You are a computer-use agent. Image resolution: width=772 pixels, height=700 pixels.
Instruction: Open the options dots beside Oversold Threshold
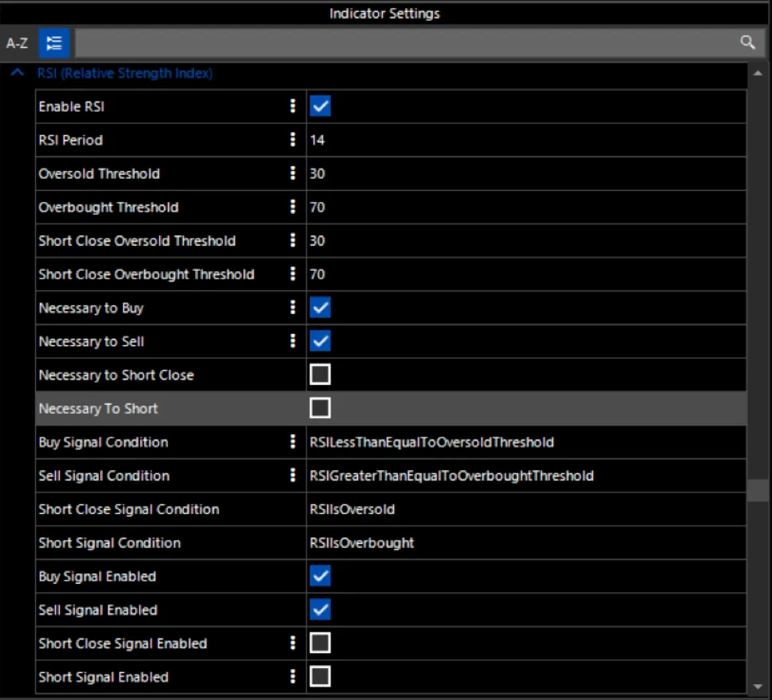[x=293, y=173]
